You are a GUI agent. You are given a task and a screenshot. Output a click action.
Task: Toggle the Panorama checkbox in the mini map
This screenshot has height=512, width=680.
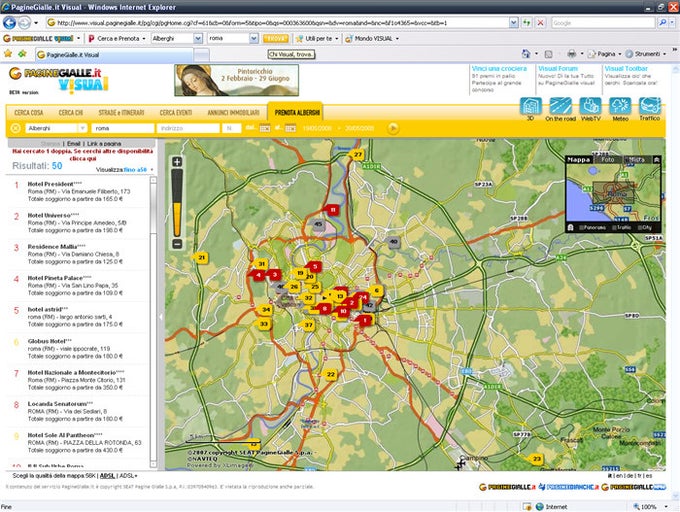click(582, 228)
